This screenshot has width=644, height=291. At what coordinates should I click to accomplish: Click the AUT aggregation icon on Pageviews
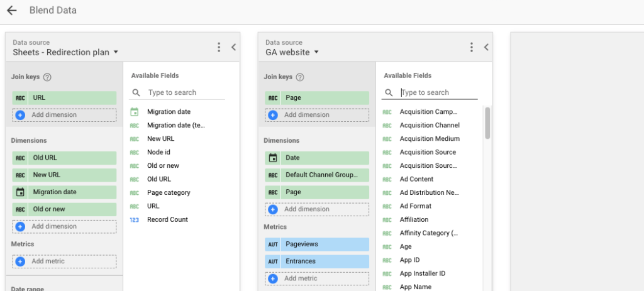tap(273, 244)
